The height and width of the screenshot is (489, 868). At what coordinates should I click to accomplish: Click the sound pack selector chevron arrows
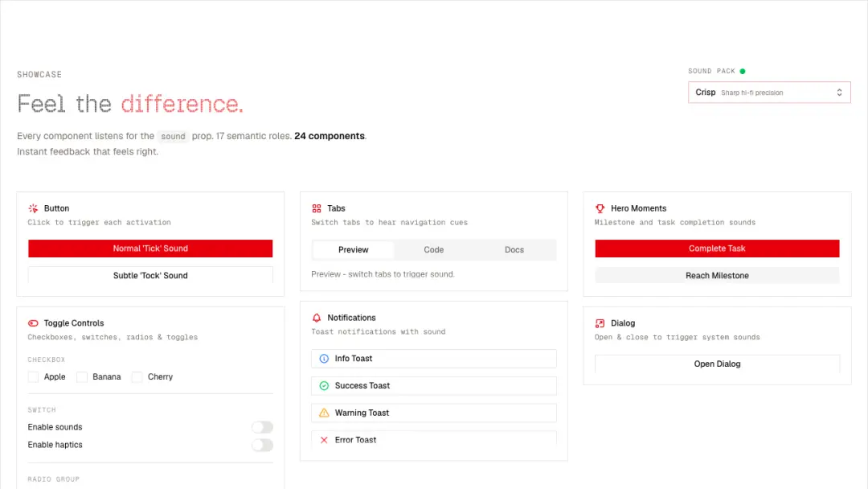pyautogui.click(x=839, y=92)
